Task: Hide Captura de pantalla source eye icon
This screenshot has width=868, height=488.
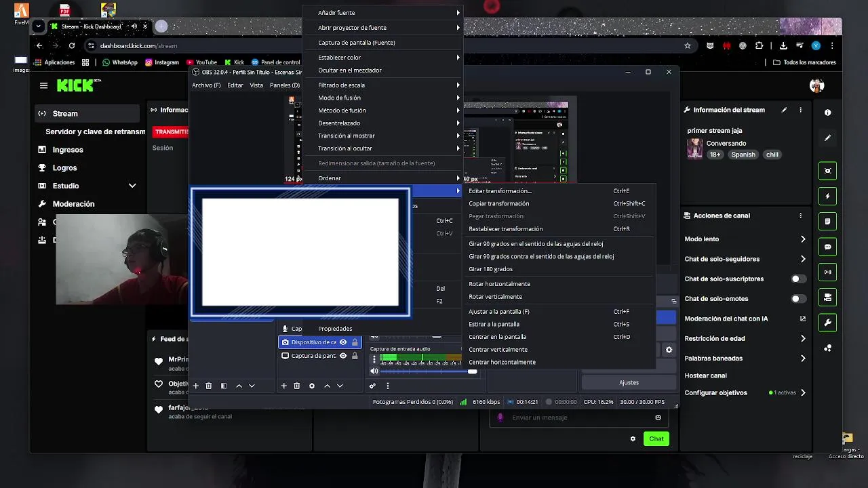Action: pos(343,356)
